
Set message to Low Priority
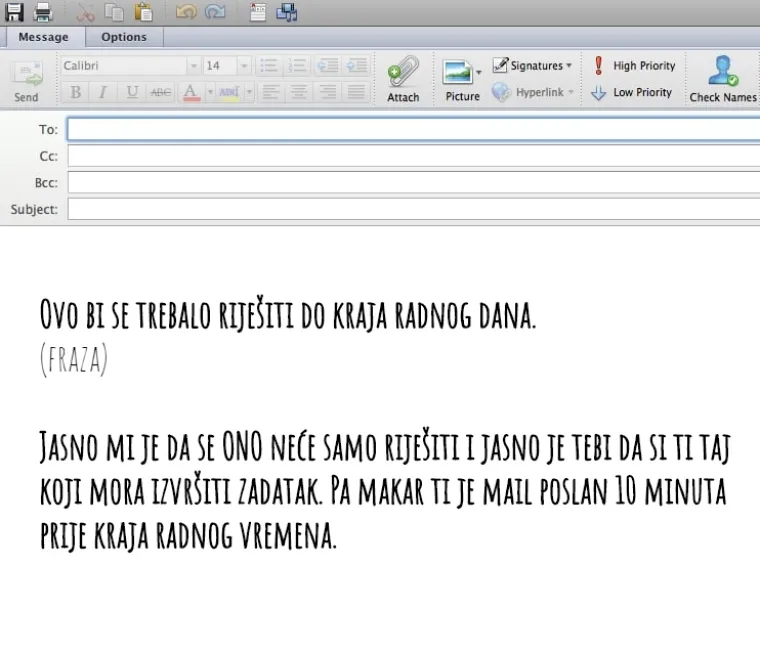631,92
